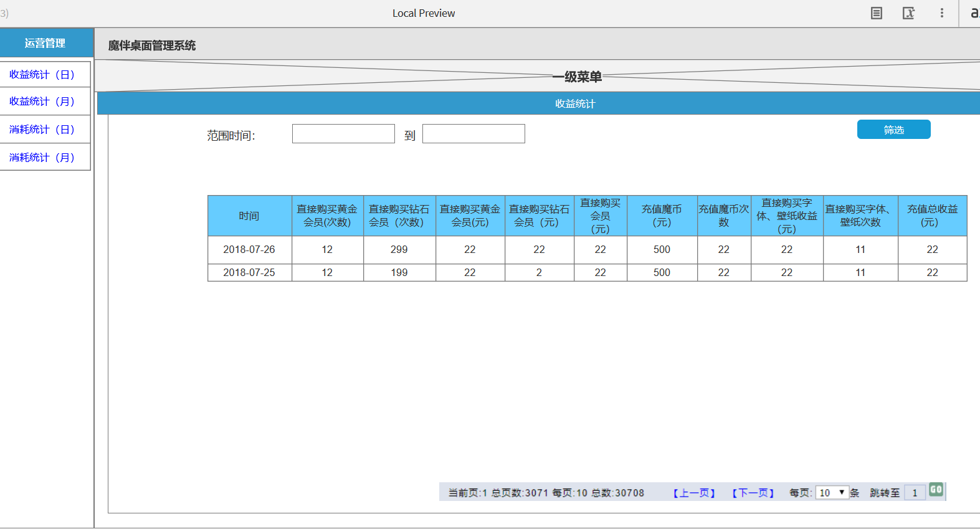Focus the start date range input

(x=343, y=134)
